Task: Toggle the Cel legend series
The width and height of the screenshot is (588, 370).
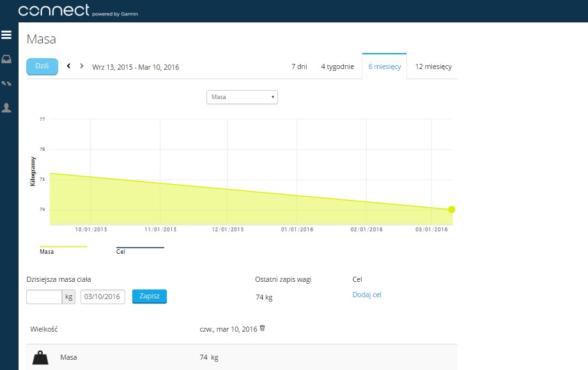Action: (x=139, y=249)
